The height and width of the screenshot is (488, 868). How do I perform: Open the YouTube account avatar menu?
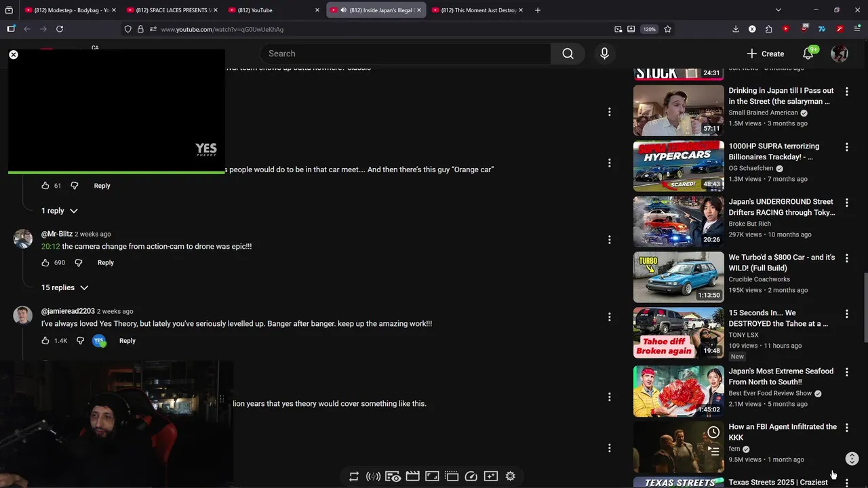840,54
